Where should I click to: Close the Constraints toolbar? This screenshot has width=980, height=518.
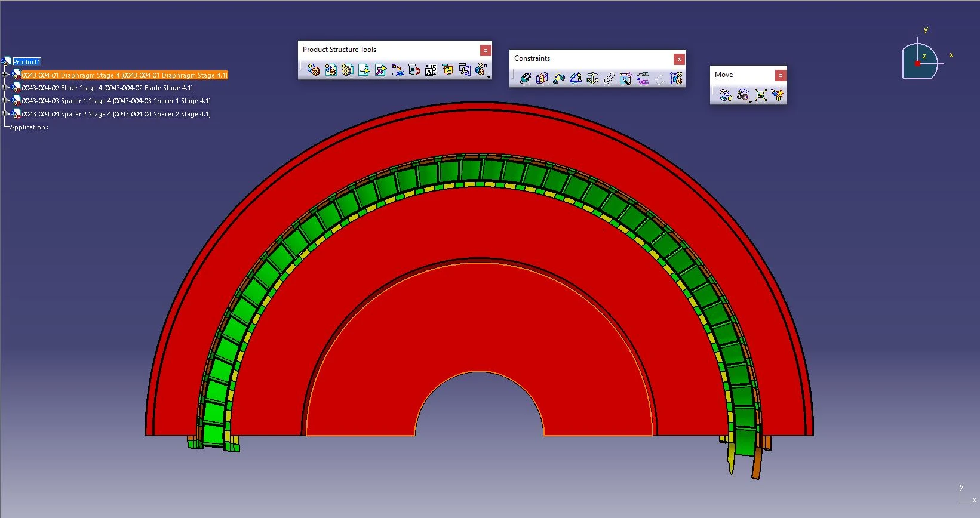point(679,59)
